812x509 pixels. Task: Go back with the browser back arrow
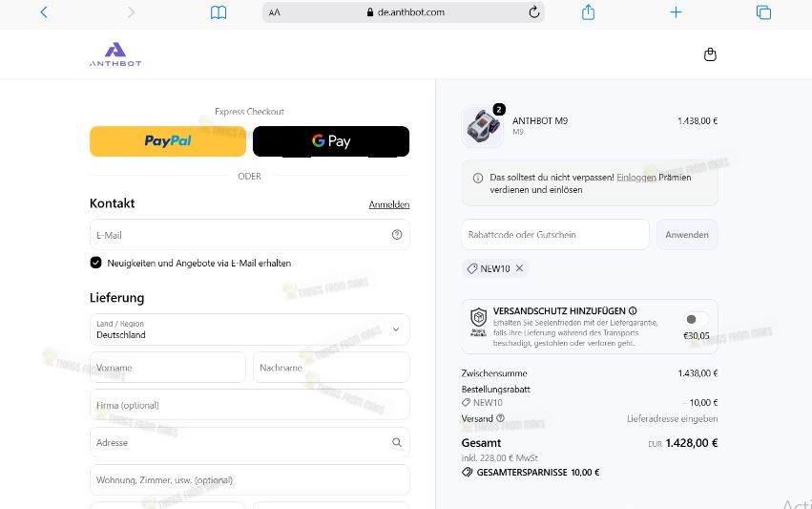coord(44,12)
